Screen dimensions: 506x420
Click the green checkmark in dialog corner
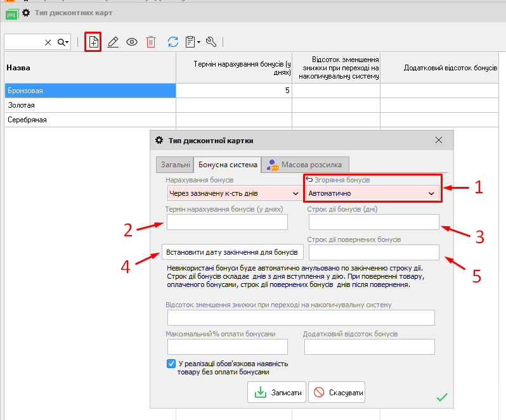[x=442, y=397]
